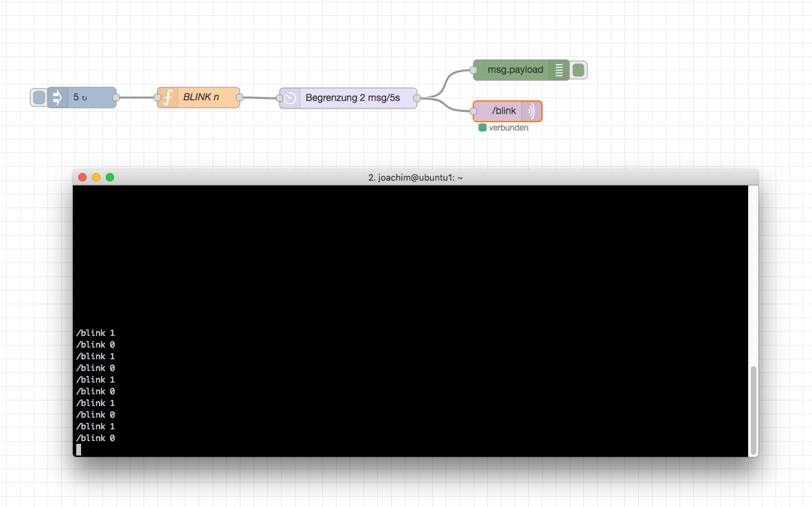Click the terminal's vertical scrollbar thumb
Viewport: 812px width, 507px height.
754,409
